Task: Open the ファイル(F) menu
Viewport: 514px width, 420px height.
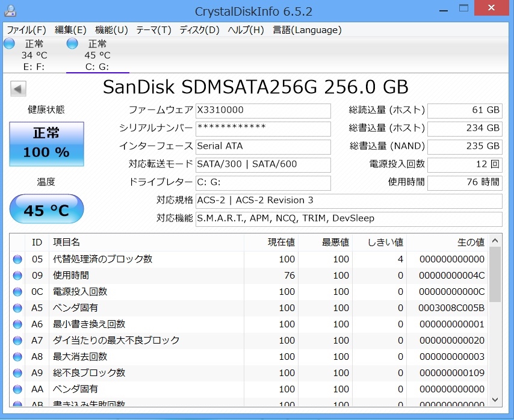Action: (26, 30)
